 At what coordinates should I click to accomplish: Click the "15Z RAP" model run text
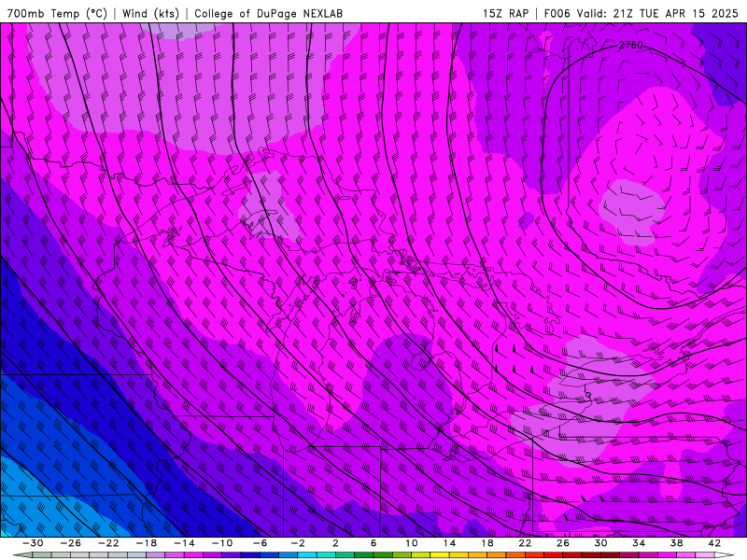(505, 13)
